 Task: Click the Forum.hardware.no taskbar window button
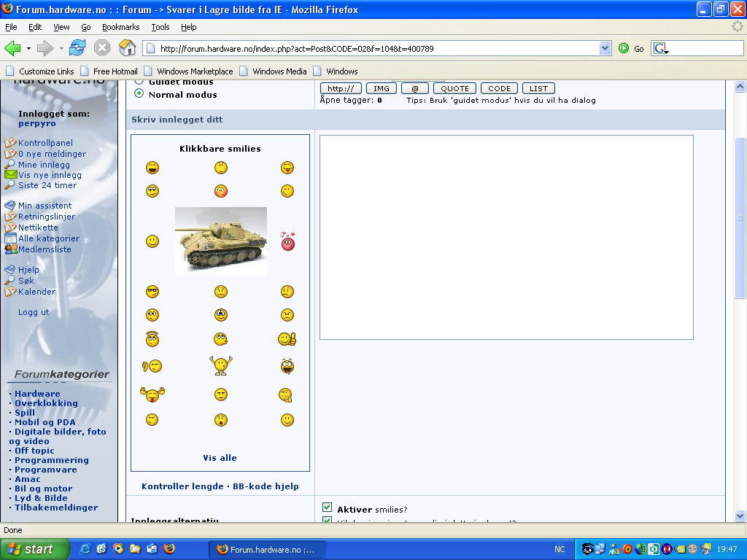point(267,549)
